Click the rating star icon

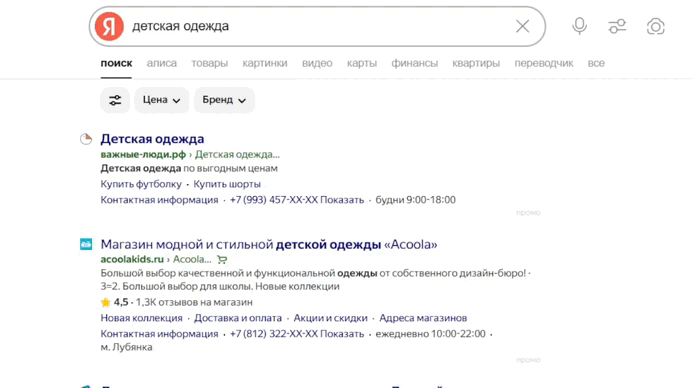(x=105, y=302)
